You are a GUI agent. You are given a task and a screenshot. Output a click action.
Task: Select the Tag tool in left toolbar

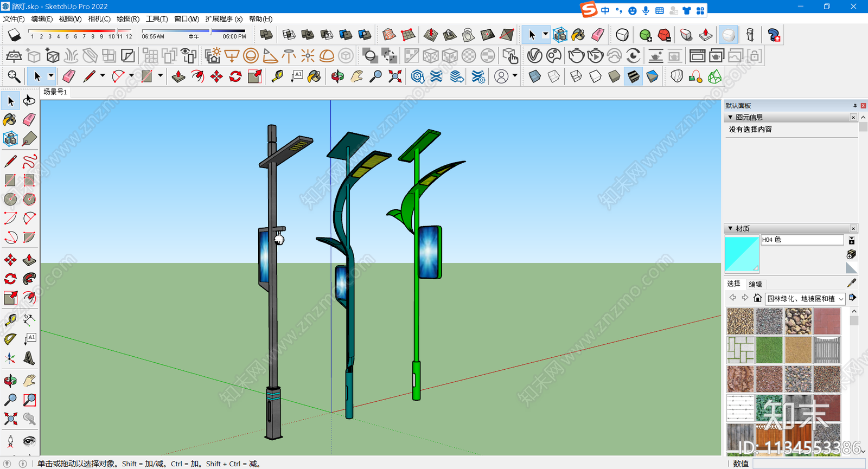(x=29, y=139)
